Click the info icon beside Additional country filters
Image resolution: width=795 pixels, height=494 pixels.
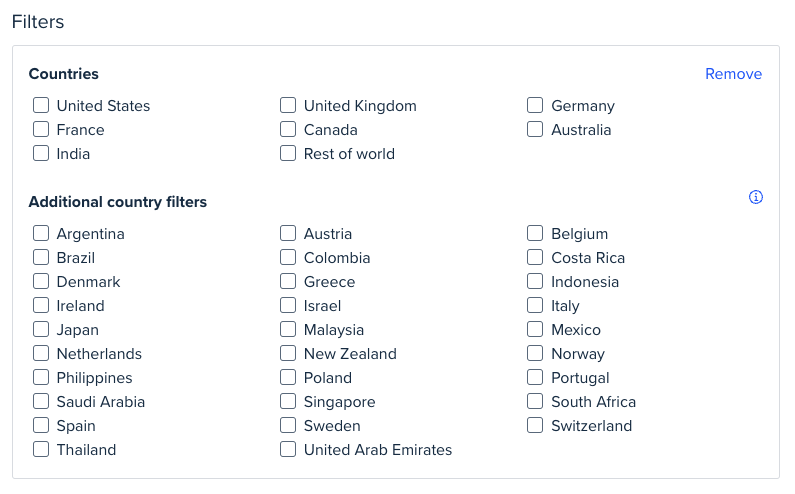pyautogui.click(x=755, y=197)
